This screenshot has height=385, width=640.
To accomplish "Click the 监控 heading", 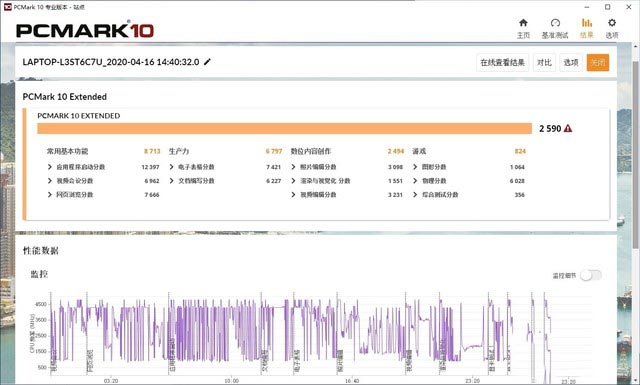I will [39, 274].
